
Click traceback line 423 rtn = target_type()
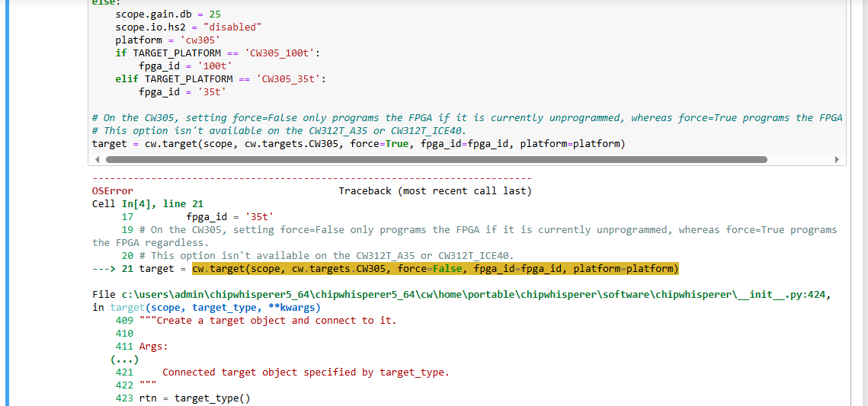(183, 398)
